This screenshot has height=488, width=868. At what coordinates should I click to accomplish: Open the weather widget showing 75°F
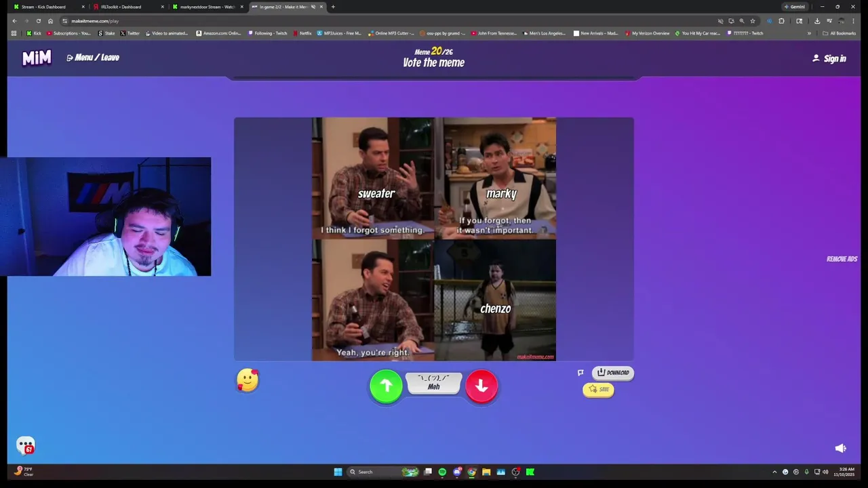[23, 471]
